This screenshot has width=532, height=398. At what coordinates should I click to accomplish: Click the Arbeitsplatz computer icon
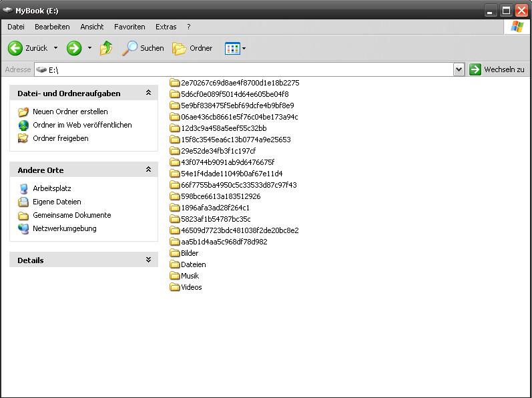23,189
